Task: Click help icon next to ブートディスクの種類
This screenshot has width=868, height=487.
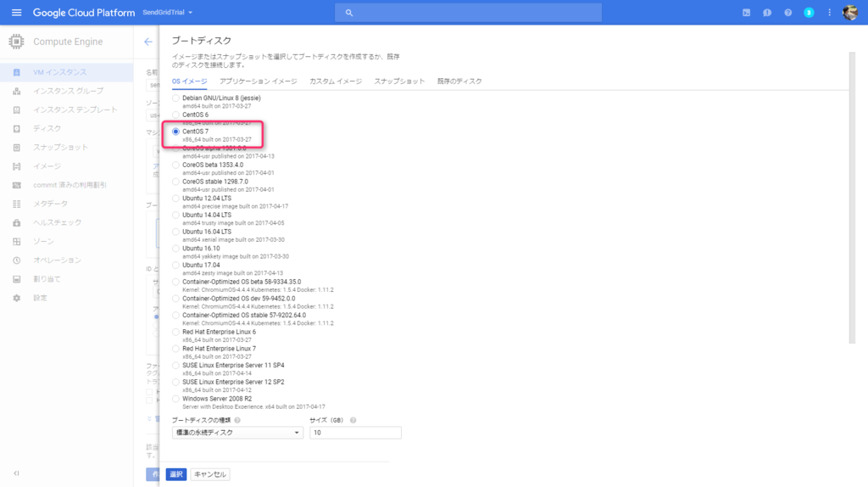Action: [237, 421]
